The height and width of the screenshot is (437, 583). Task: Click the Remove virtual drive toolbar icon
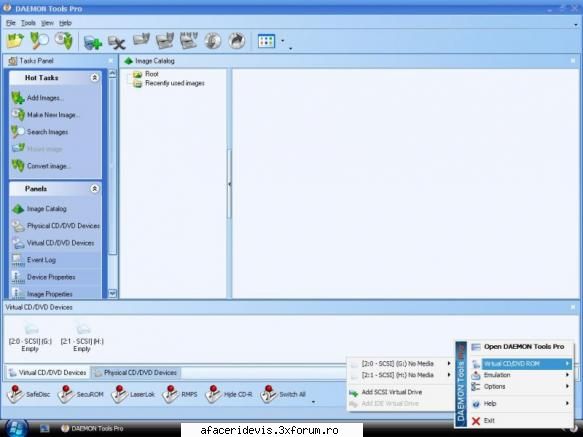(116, 42)
